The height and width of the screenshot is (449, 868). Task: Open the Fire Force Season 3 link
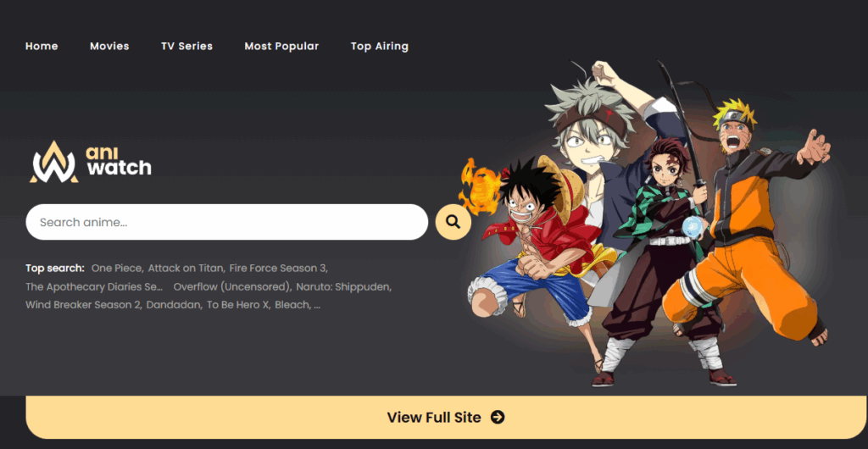click(x=278, y=269)
